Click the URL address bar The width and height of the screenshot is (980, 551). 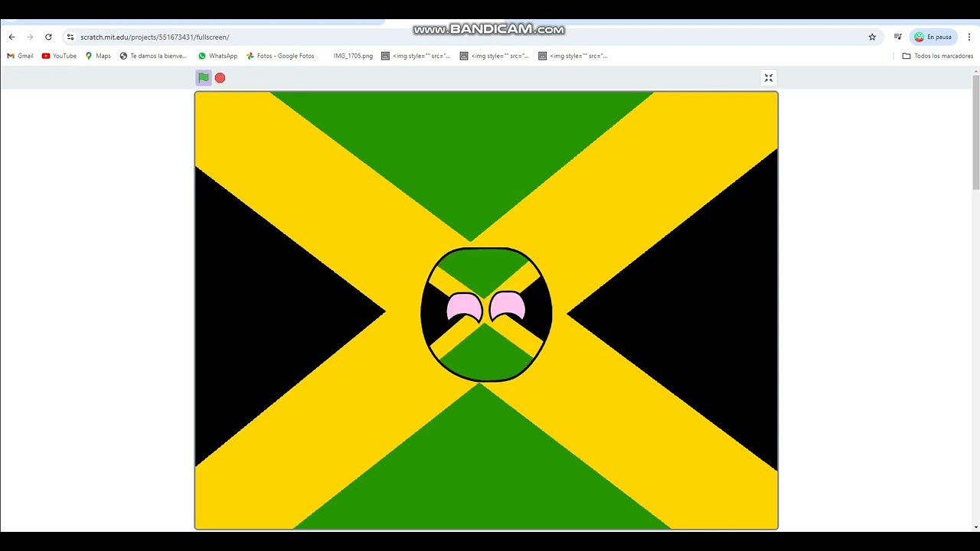[473, 37]
